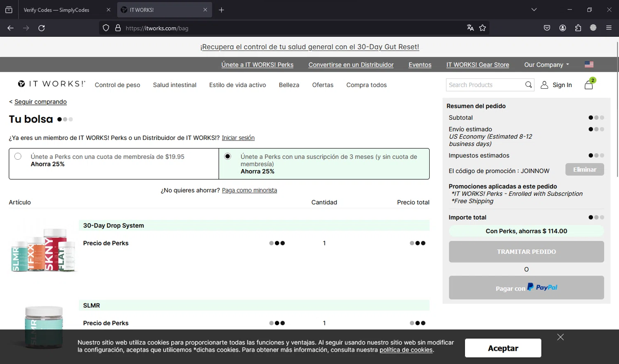
Task: Remove promo code with Eliminar button
Action: (584, 170)
